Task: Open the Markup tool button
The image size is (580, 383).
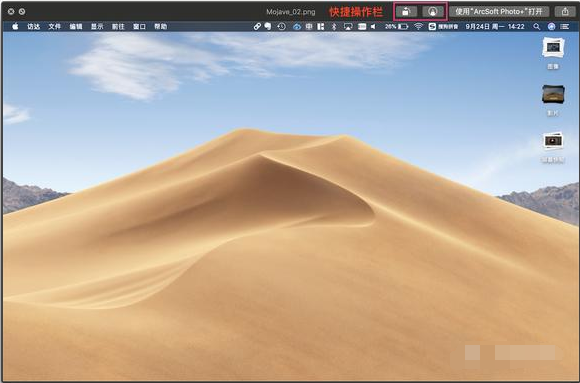Action: coord(432,12)
